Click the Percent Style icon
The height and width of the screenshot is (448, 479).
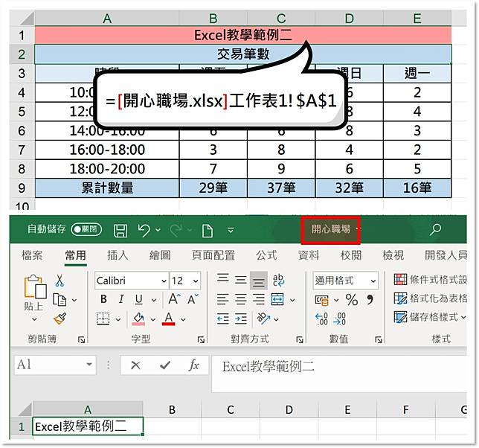[352, 300]
